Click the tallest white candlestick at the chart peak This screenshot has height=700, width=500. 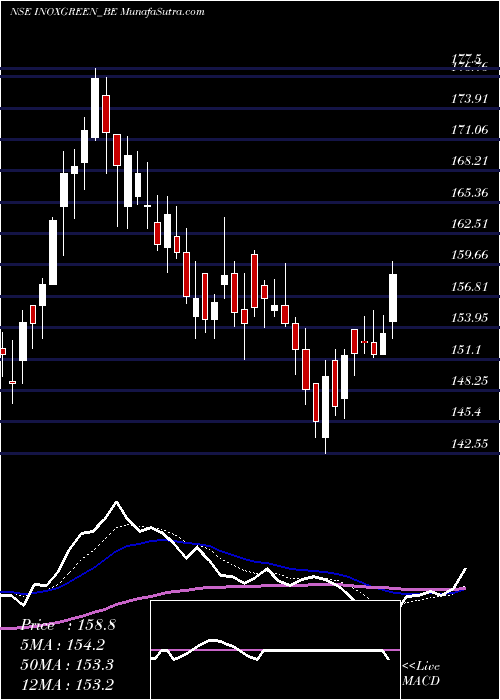95,108
